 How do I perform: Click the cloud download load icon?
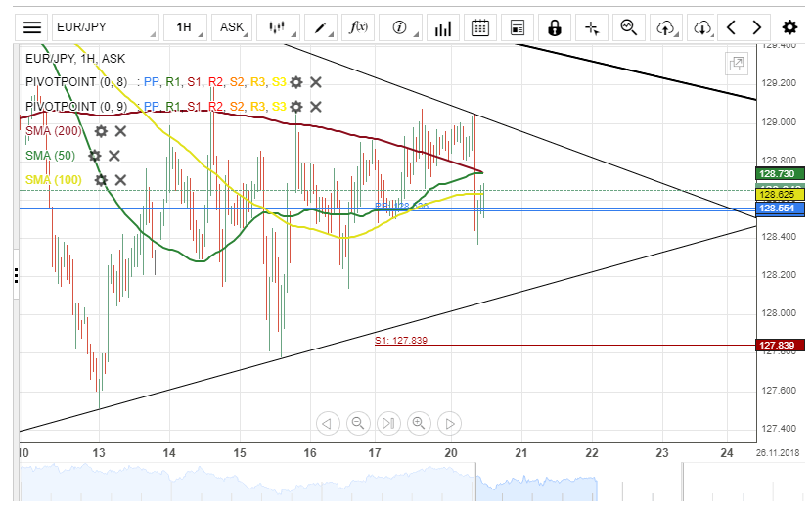[x=702, y=27]
